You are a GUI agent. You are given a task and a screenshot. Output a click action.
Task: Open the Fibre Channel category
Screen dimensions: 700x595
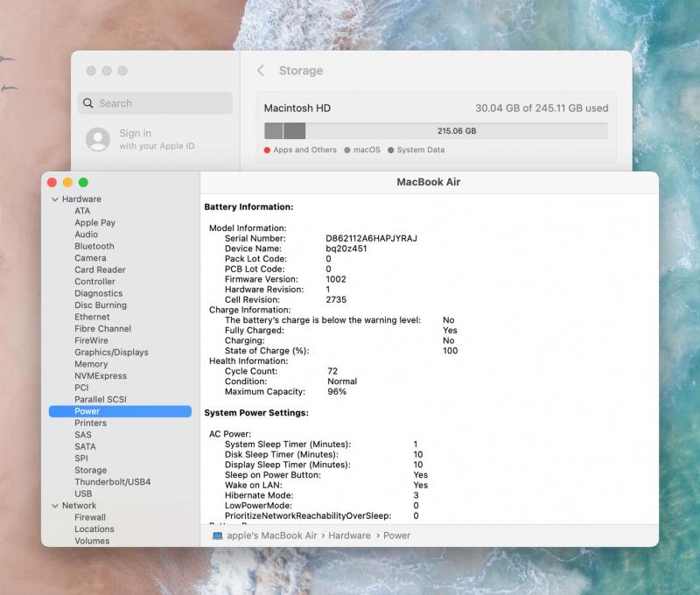(103, 328)
